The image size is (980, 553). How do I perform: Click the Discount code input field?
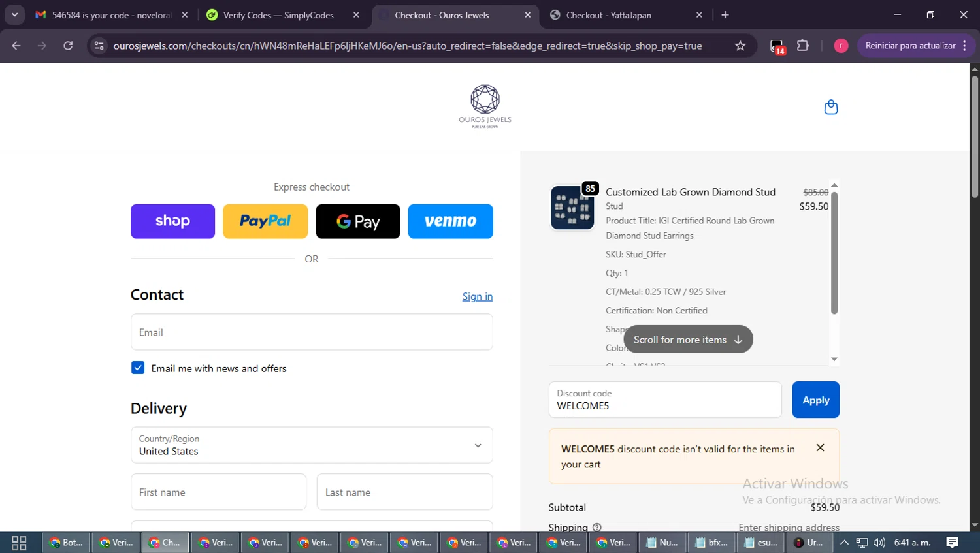[665, 400]
